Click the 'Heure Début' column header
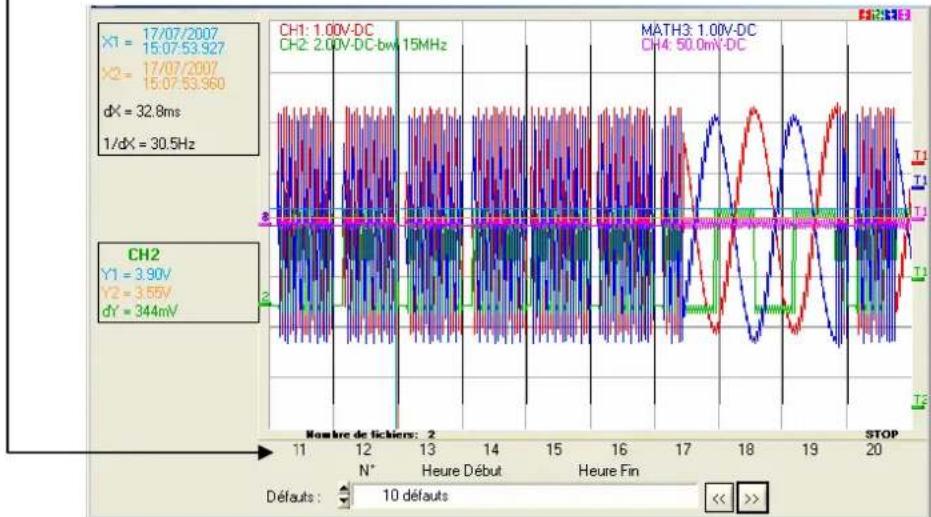The height and width of the screenshot is (517, 931). coord(461,471)
